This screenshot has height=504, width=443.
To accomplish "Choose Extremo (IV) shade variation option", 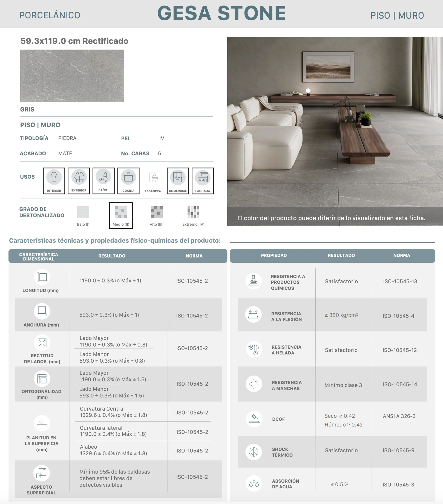I will coord(193,216).
